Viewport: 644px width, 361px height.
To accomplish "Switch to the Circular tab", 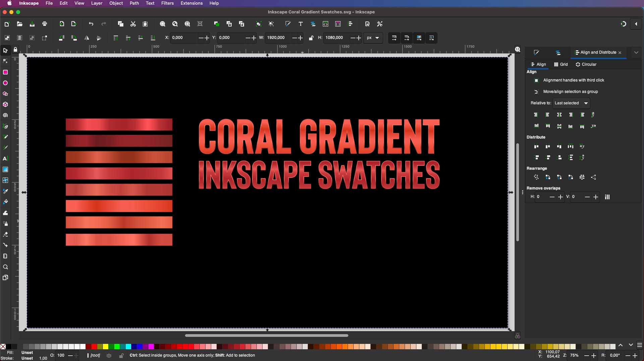I will point(586,64).
